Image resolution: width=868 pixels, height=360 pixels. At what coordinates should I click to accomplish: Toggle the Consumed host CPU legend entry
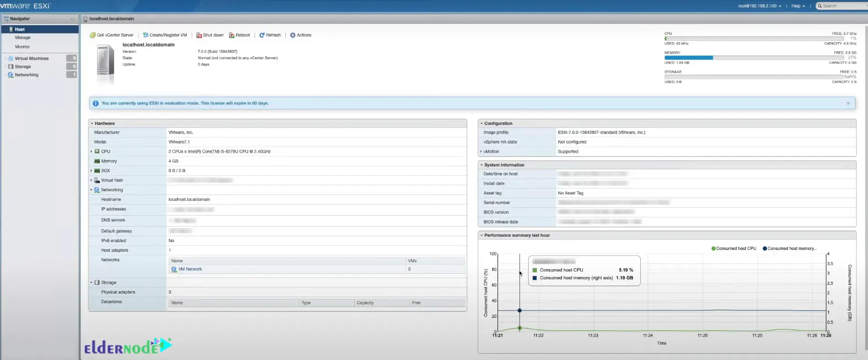[734, 249]
